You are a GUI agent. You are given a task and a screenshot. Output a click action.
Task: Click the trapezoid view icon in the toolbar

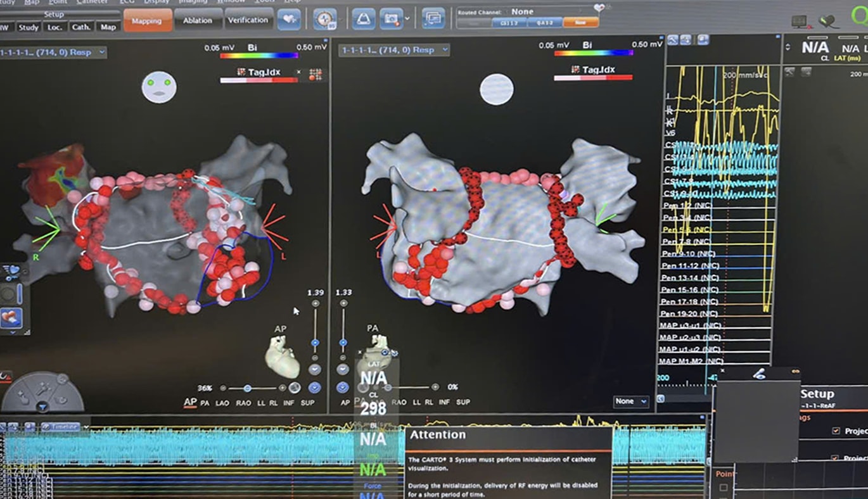point(364,19)
